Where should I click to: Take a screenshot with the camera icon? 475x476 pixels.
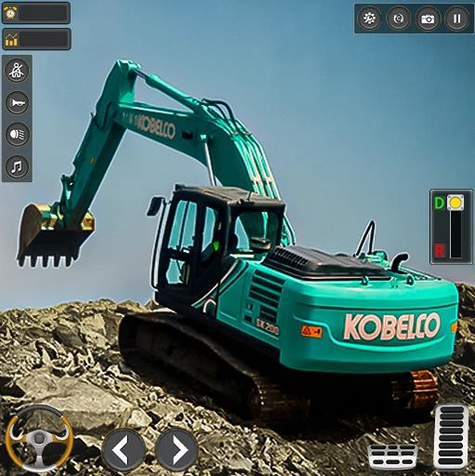click(428, 19)
